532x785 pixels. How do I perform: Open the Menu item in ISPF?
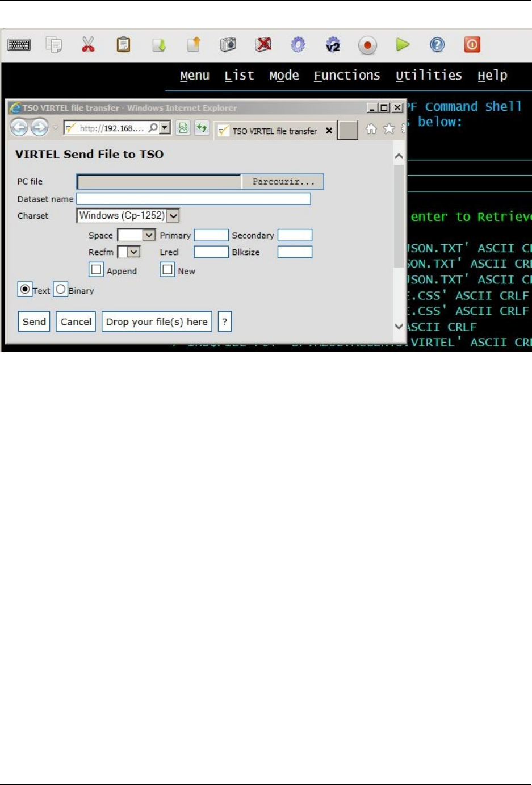coord(195,76)
